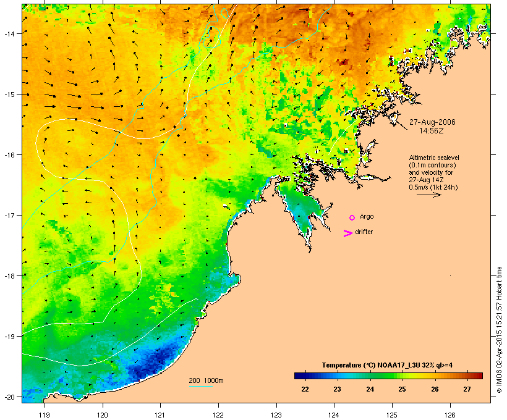Click the latitude axis label -18
507x420 pixels.
pyautogui.click(x=9, y=276)
